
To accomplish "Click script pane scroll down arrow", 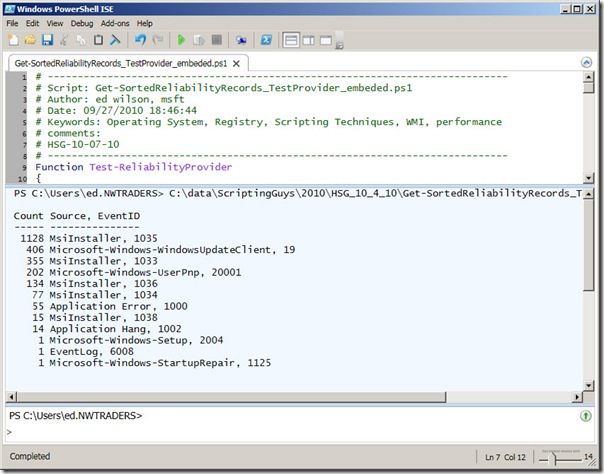I will pyautogui.click(x=588, y=178).
